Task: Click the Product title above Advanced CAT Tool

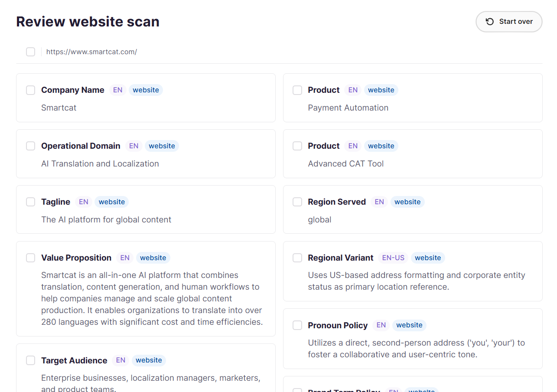Action: pyautogui.click(x=324, y=146)
